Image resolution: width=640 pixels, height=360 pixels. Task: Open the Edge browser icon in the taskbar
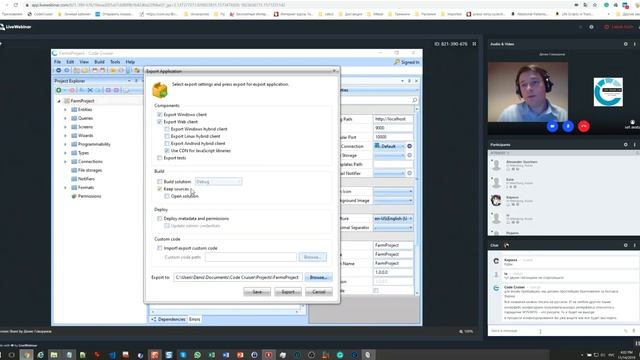pyautogui.click(x=40, y=355)
